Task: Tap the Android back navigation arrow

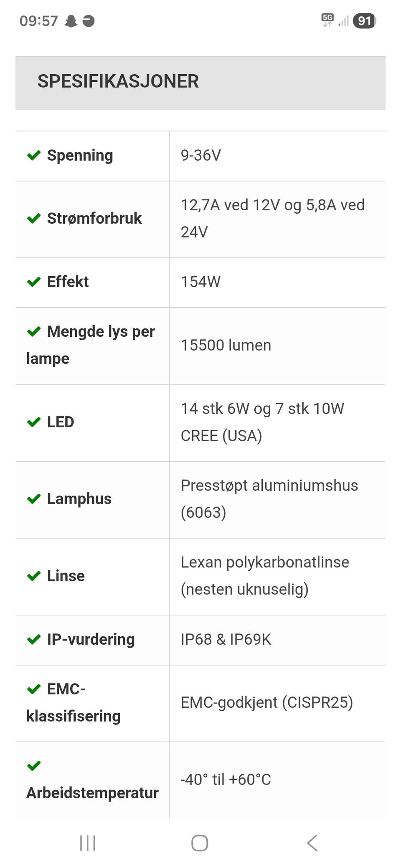Action: tap(312, 843)
